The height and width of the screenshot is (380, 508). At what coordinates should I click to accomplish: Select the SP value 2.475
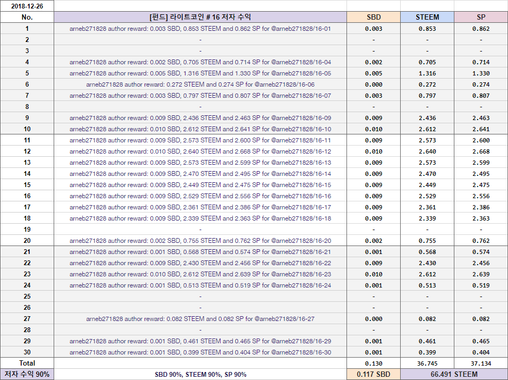coord(481,185)
